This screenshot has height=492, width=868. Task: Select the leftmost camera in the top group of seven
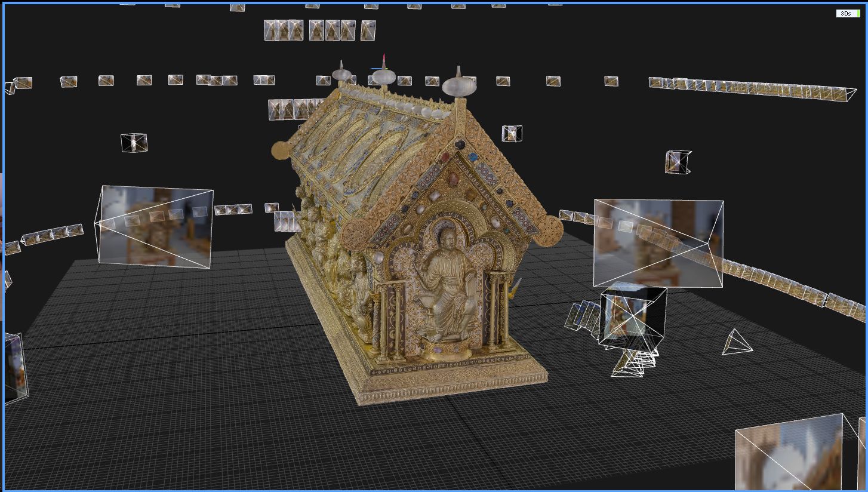click(x=270, y=30)
